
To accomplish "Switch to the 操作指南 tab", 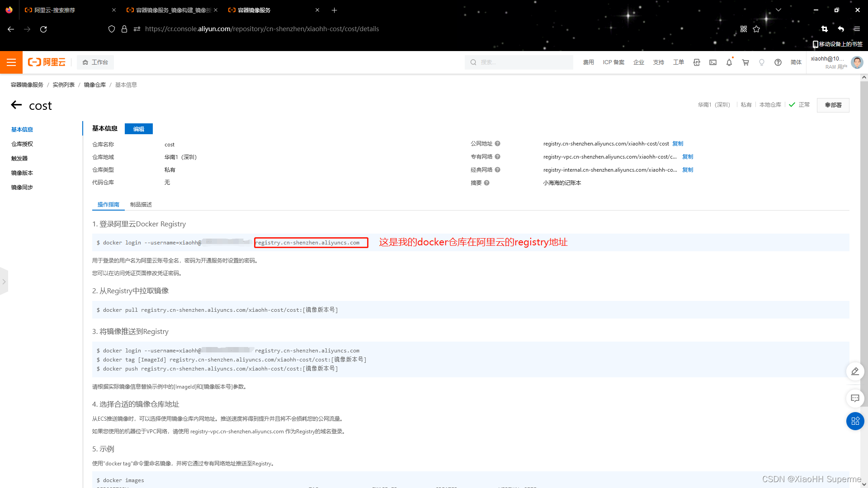I will point(108,205).
